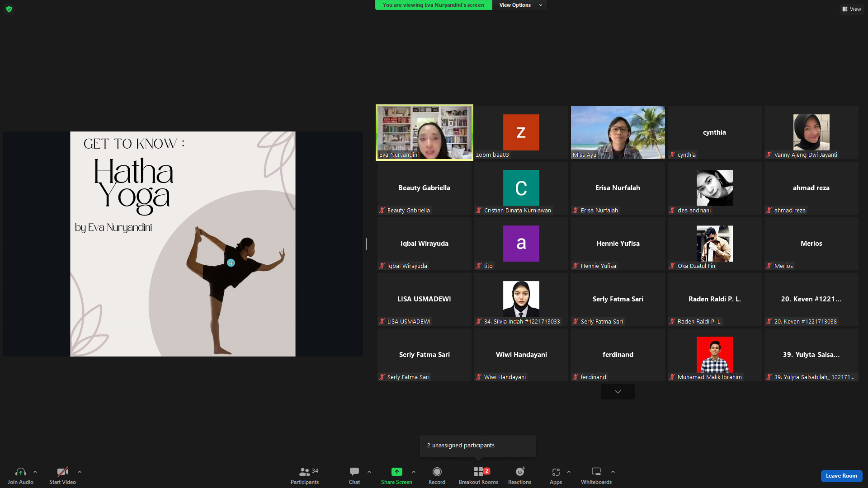
Task: Open the View Options dropdown
Action: point(520,5)
